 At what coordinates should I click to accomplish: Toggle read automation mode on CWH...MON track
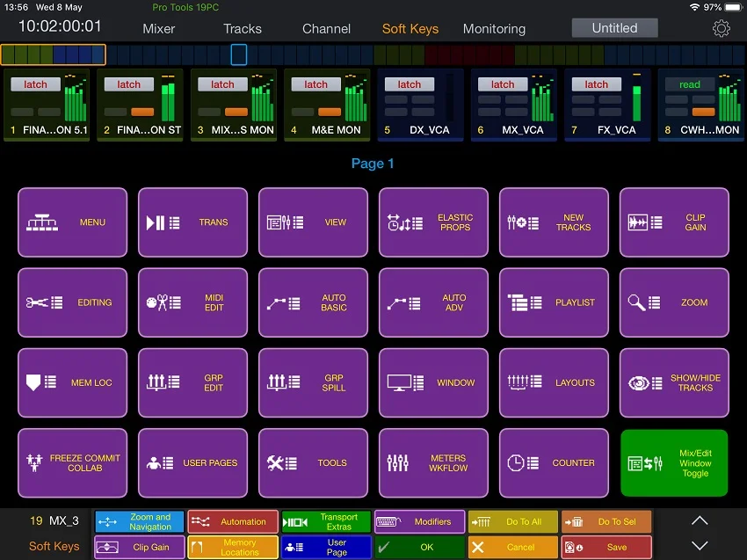[x=689, y=84]
